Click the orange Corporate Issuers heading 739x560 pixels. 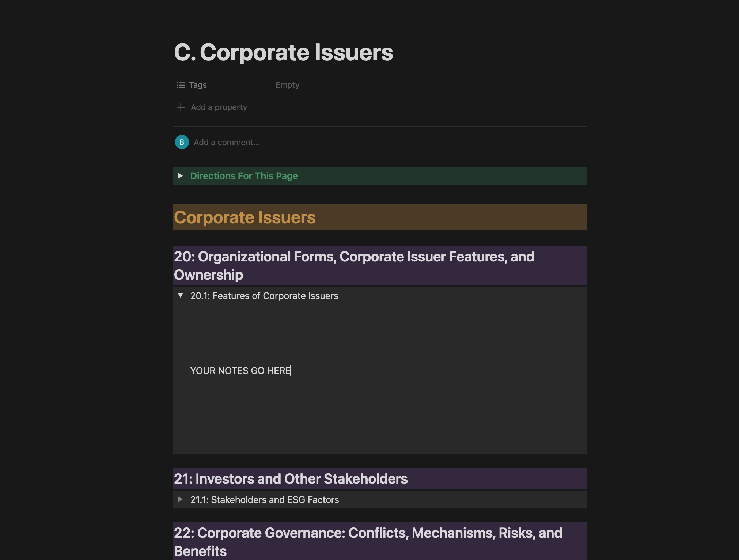(245, 217)
